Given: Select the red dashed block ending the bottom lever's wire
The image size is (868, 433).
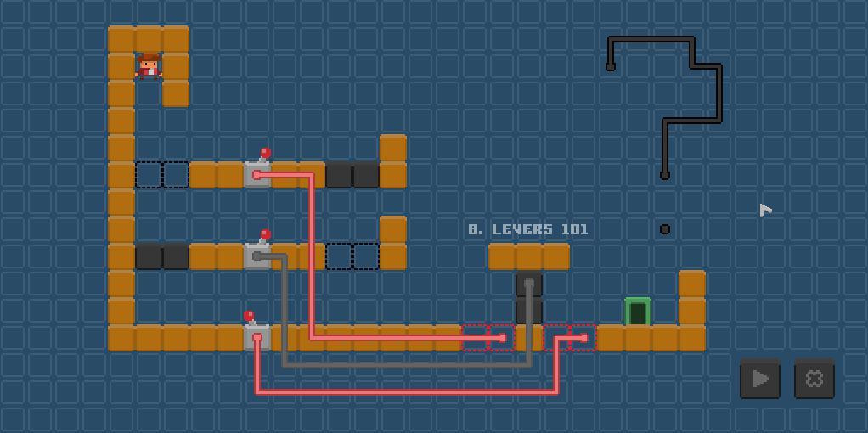Looking at the screenshot, I should [583, 338].
